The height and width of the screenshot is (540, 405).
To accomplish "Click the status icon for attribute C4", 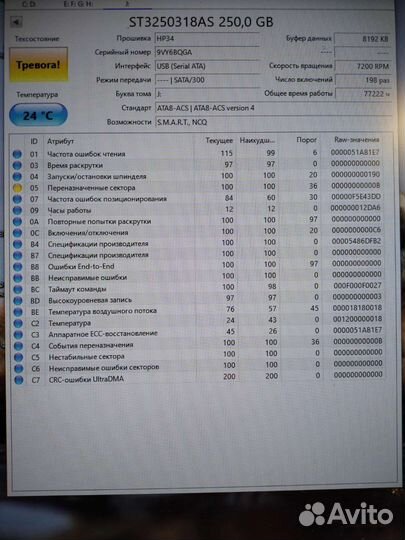I will coord(18,346).
